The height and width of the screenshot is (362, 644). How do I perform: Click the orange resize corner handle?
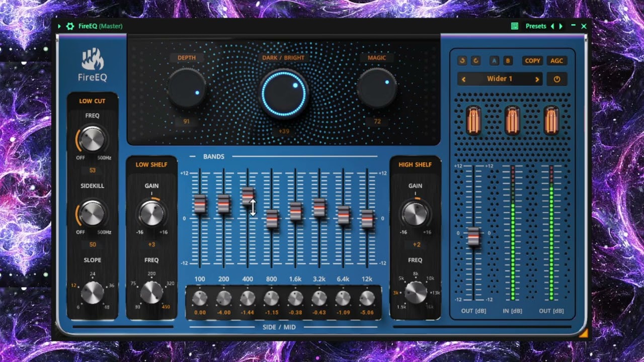[x=583, y=332]
